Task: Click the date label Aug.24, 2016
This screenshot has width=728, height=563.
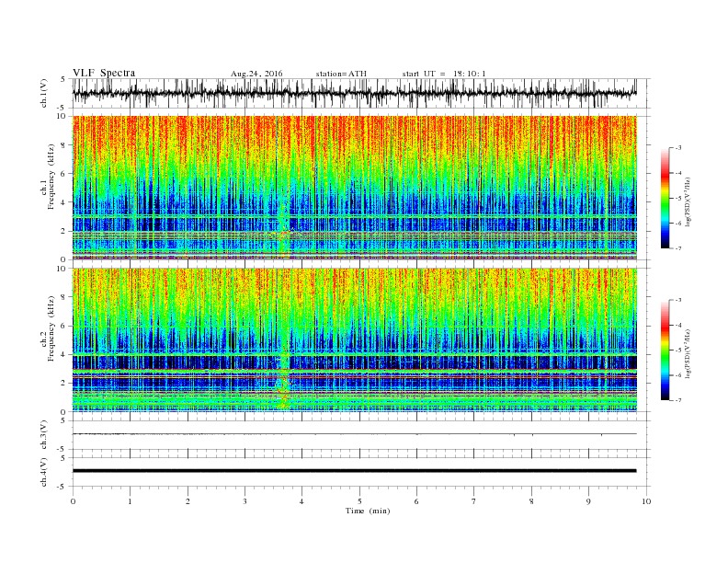Action: 256,74
